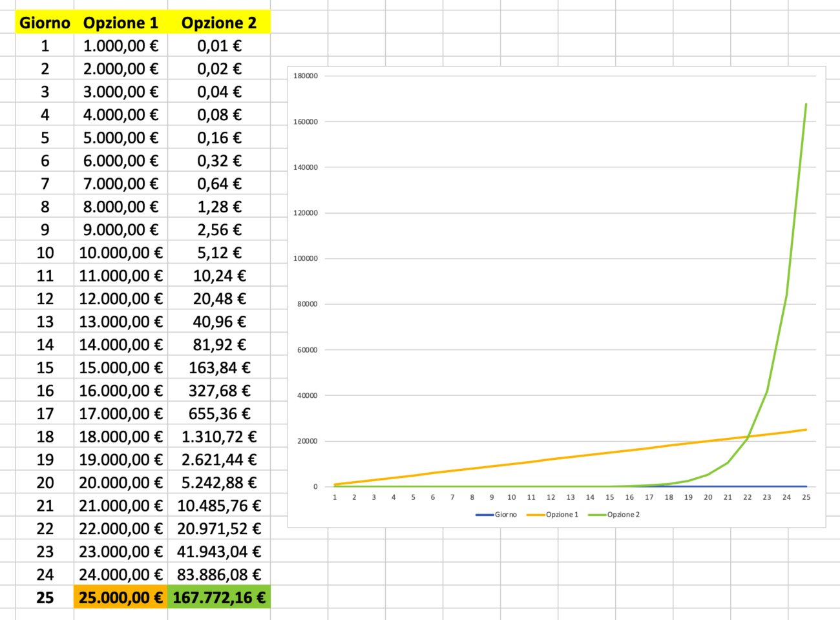The height and width of the screenshot is (620, 840).
Task: Select the cell with 2,56 €
Action: click(219, 229)
